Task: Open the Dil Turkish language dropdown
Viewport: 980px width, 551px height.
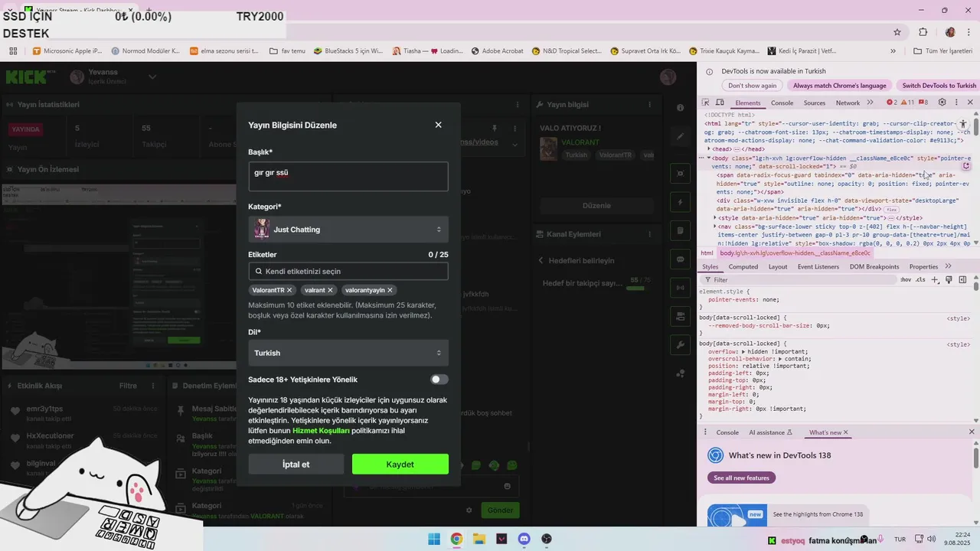Action: pyautogui.click(x=348, y=353)
